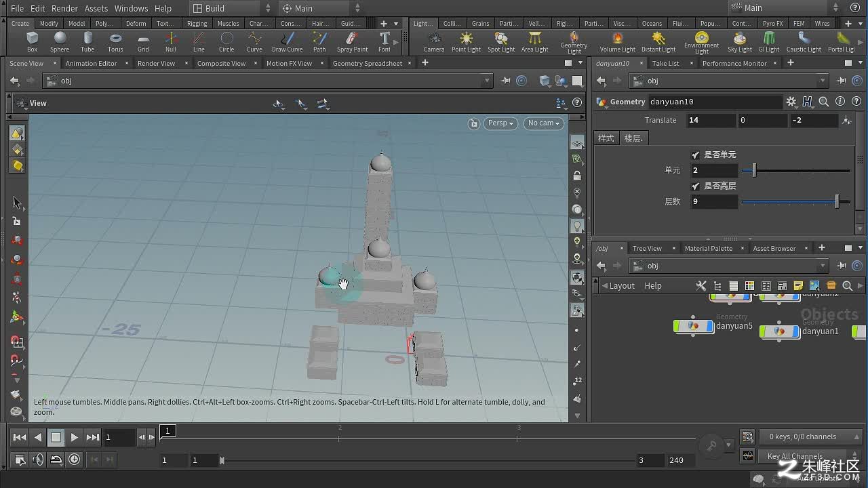
Task: Adjust the 单元 slider
Action: (x=796, y=170)
